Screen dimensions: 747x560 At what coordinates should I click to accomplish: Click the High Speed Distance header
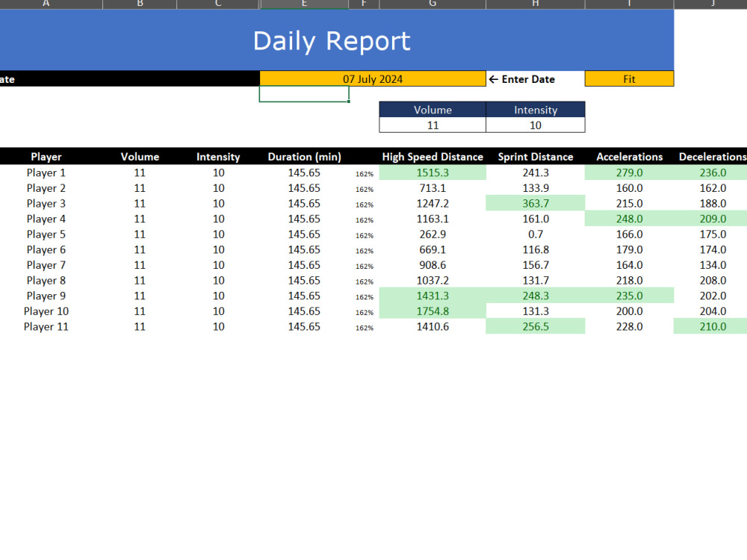click(x=433, y=157)
